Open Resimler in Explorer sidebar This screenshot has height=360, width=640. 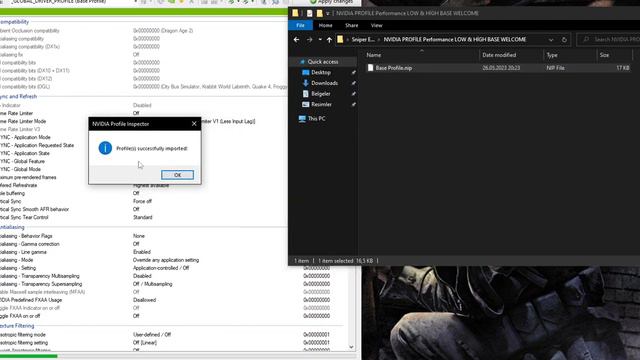coord(321,104)
